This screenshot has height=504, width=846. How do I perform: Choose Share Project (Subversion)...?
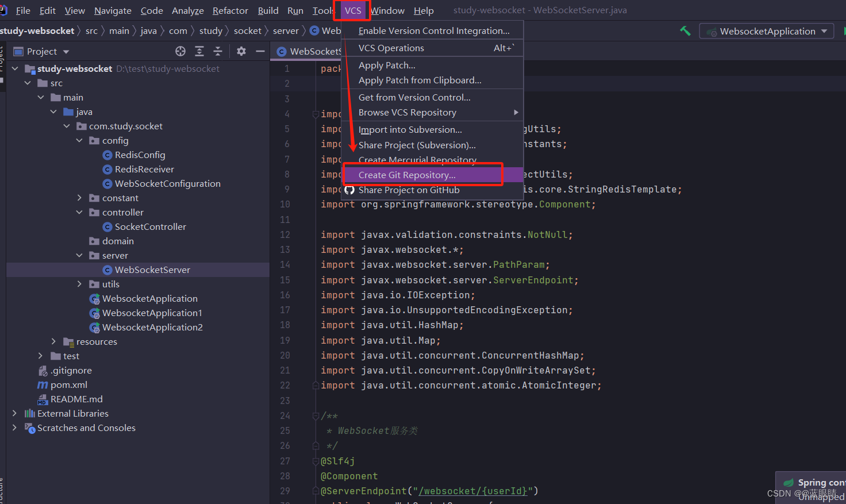pos(432,145)
